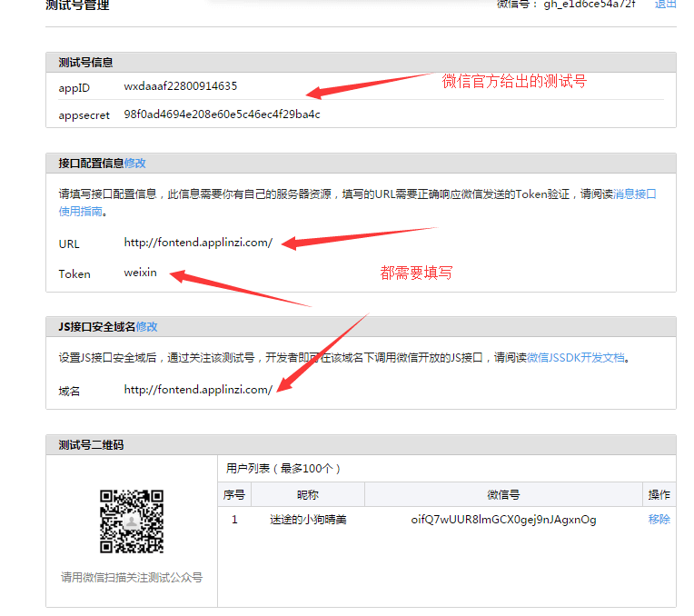Image resolution: width=694 pixels, height=616 pixels.
Task: Click the 微信号 gh_ account id at top
Action: pos(590,4)
